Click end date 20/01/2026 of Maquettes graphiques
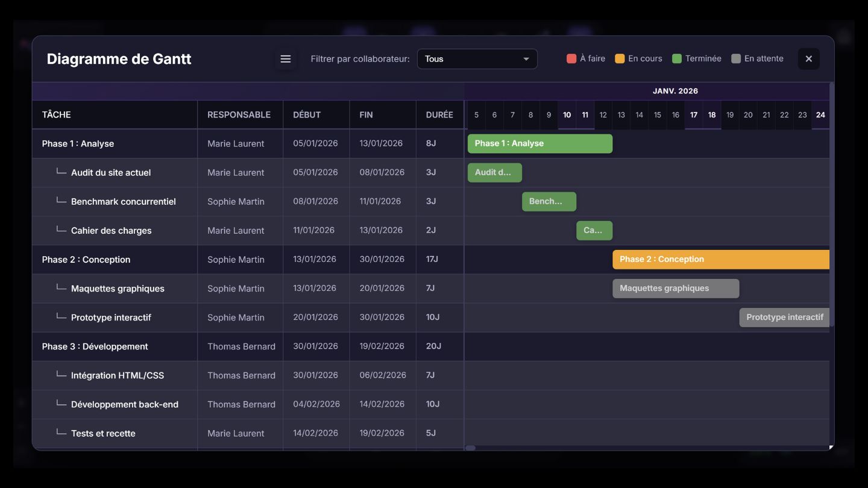868x488 pixels. click(382, 288)
